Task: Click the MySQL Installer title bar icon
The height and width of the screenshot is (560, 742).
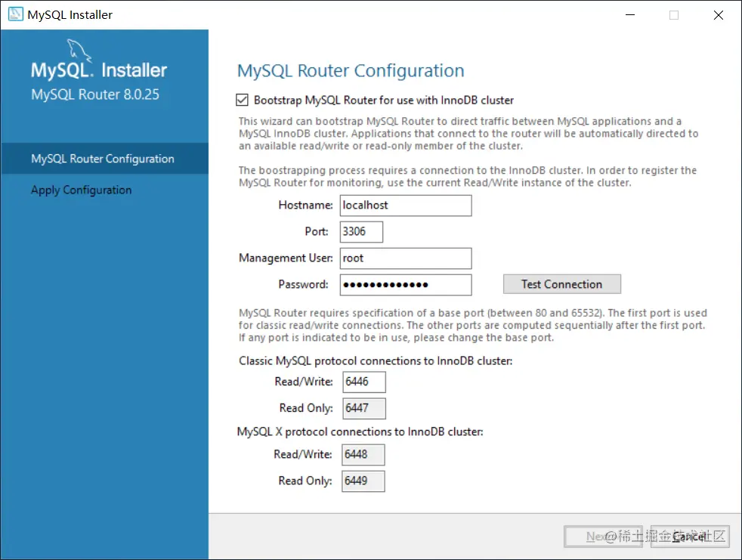Action: [x=15, y=14]
